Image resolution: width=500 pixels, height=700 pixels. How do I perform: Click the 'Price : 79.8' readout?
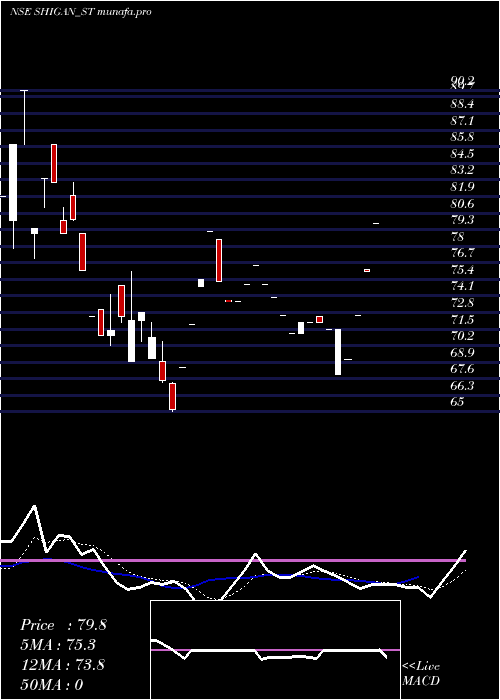(63, 625)
